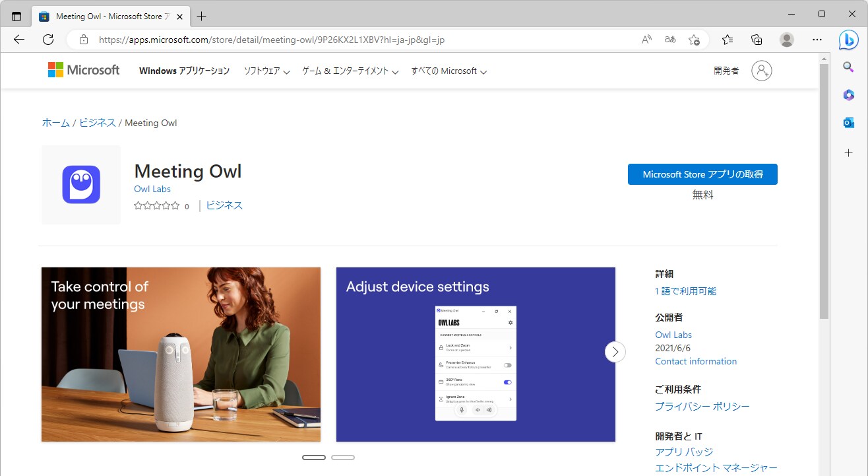868x476 pixels.
Task: Go to ホーム breadcrumb link
Action: (x=55, y=123)
